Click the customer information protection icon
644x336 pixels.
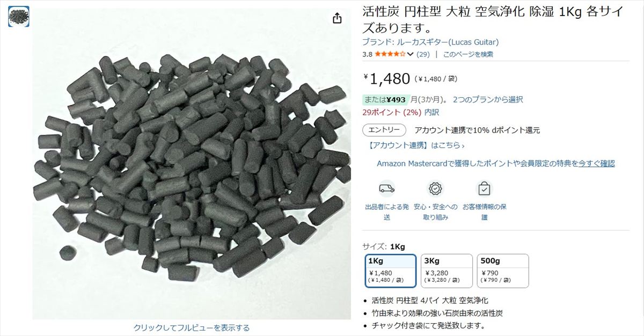[x=484, y=188]
